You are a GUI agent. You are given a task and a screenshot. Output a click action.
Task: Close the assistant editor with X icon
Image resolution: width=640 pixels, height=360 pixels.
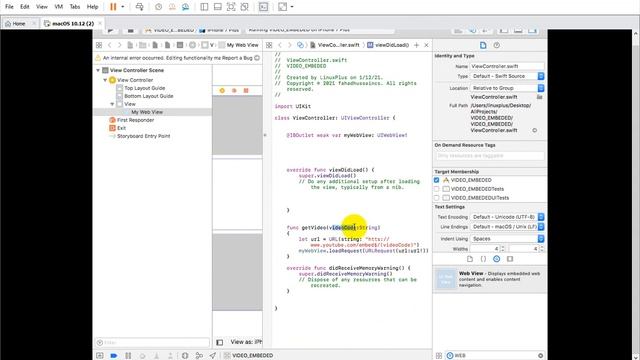tap(426, 45)
